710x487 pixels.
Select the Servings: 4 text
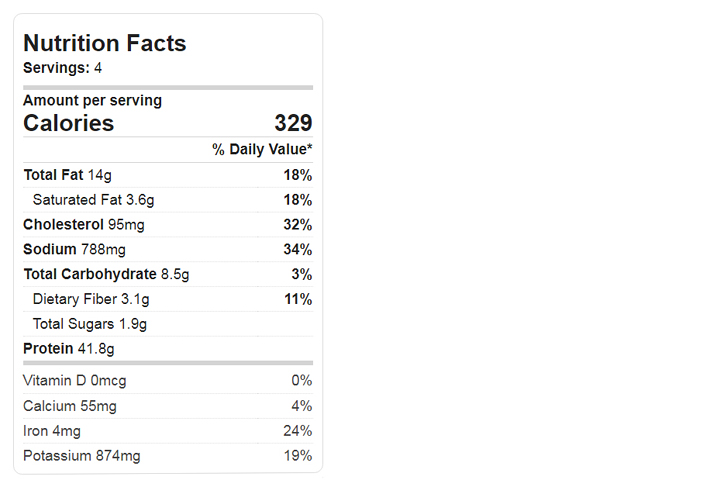pos(62,68)
